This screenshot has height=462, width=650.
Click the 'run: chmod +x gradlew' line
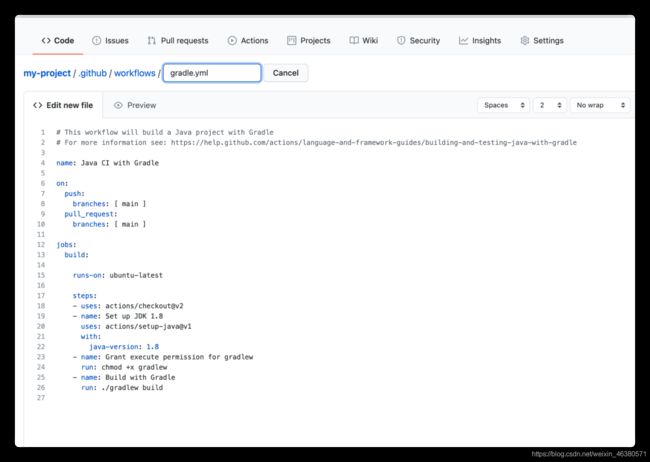(x=124, y=367)
